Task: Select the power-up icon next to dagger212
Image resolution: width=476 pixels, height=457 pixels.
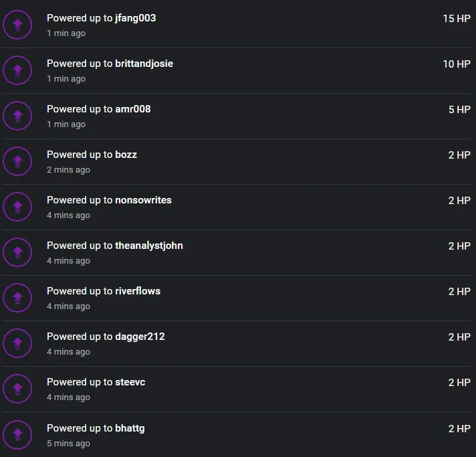Action: 17,343
